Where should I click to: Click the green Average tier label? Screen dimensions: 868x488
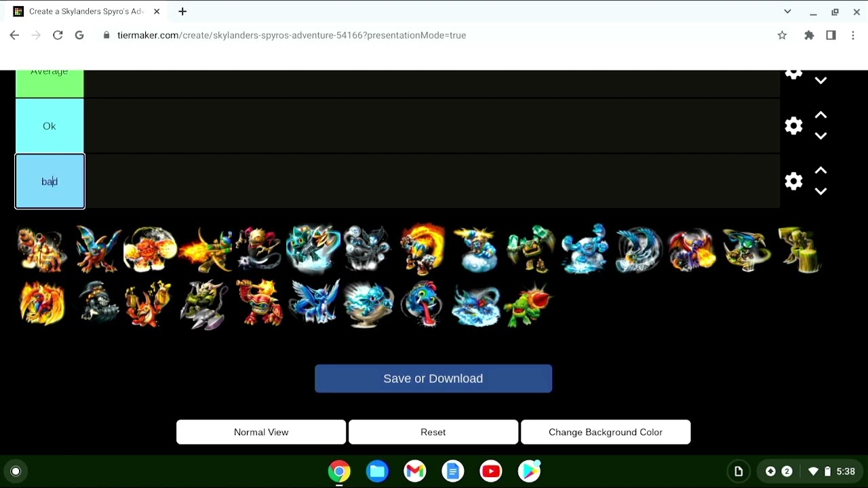(x=50, y=83)
